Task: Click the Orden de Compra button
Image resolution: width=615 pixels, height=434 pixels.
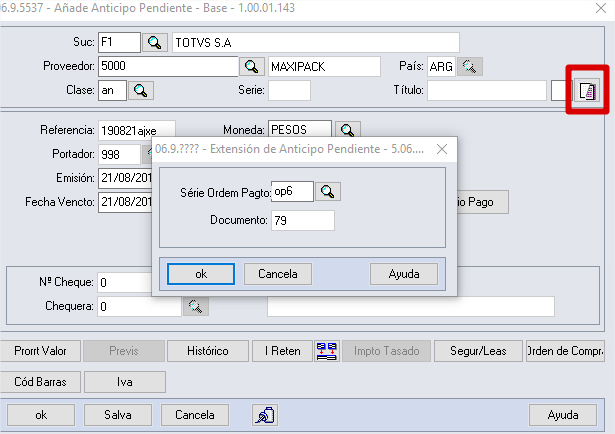Action: coord(565,351)
